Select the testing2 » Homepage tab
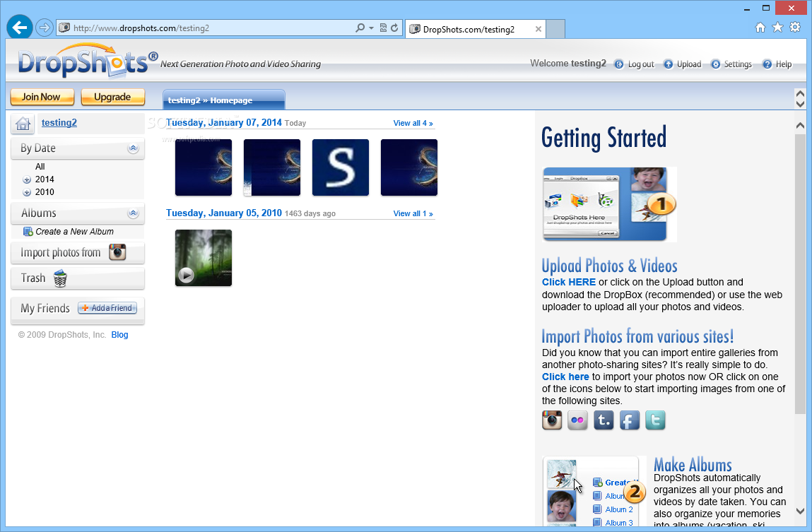 pyautogui.click(x=224, y=100)
